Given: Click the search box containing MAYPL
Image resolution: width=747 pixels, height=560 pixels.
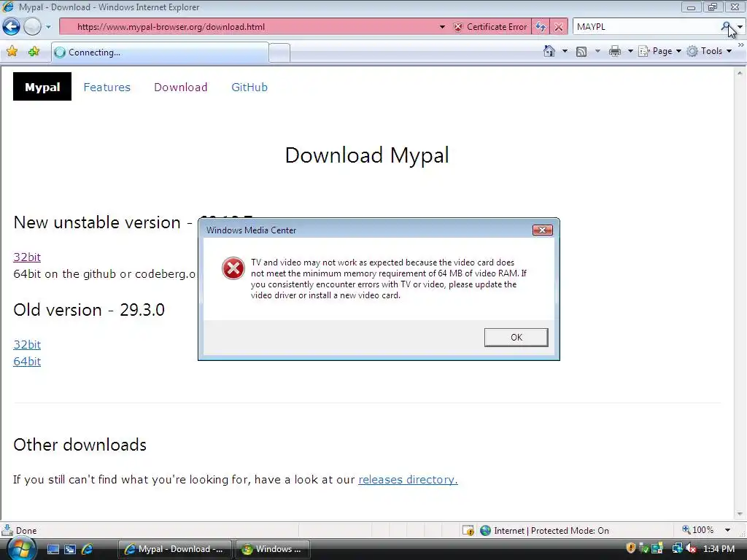Looking at the screenshot, I should pos(646,27).
